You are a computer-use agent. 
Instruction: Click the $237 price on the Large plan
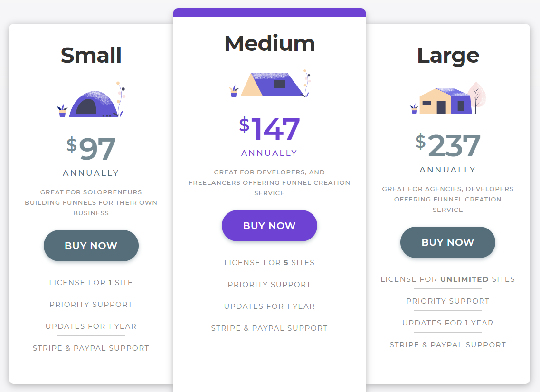448,146
